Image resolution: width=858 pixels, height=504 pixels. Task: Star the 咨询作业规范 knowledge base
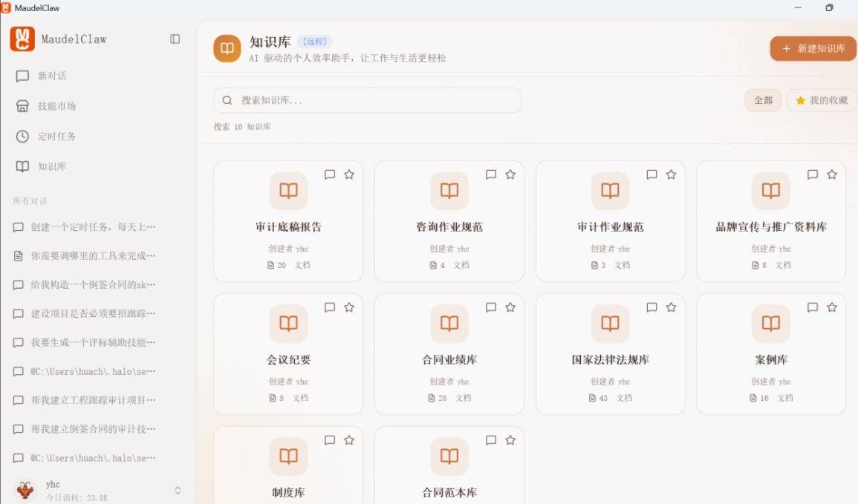510,174
